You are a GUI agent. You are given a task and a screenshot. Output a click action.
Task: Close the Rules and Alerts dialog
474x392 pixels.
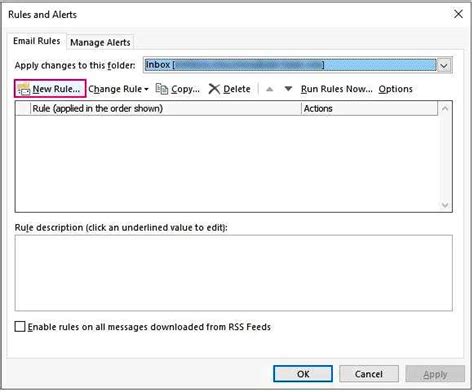458,14
